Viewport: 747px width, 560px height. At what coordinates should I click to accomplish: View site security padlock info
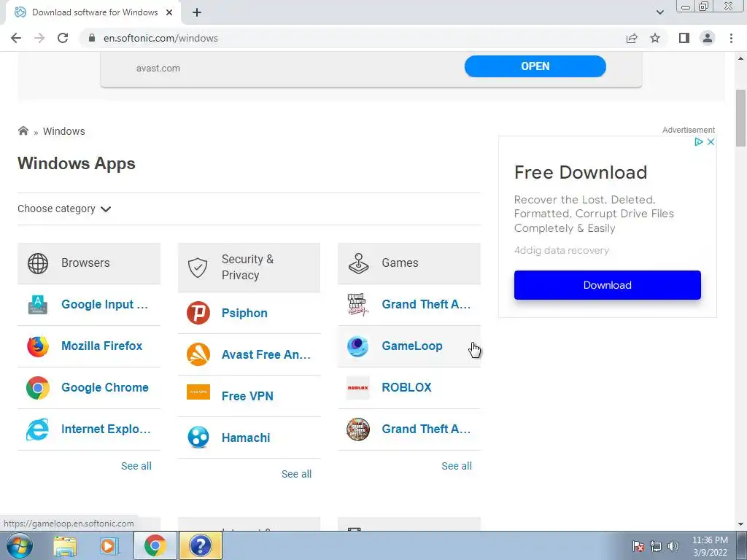tap(92, 38)
